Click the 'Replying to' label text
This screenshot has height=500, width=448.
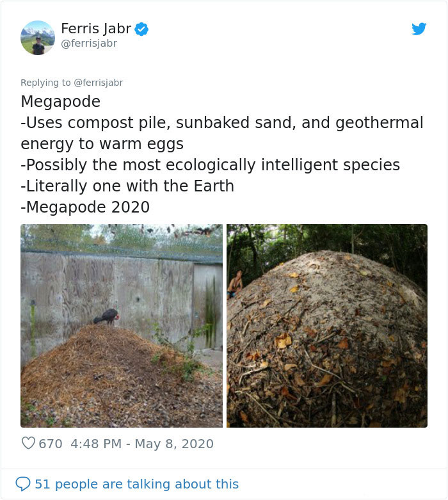pyautogui.click(x=45, y=83)
